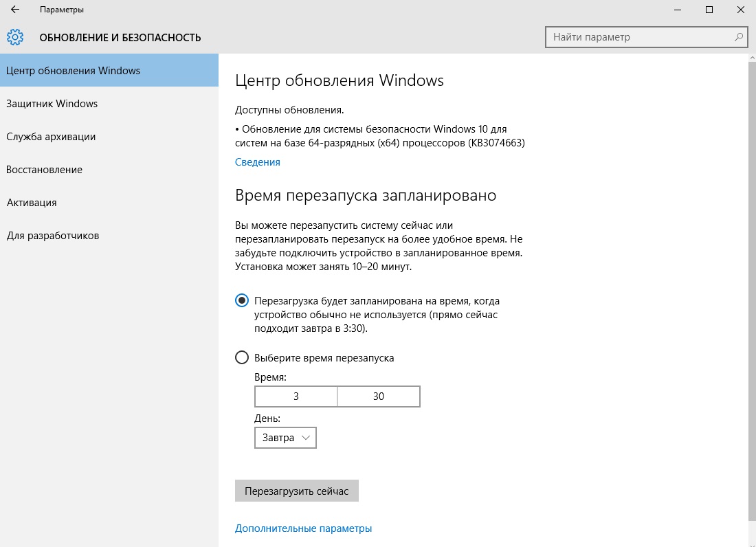This screenshot has width=756, height=547.
Task: Close the Параметры window
Action: click(741, 10)
